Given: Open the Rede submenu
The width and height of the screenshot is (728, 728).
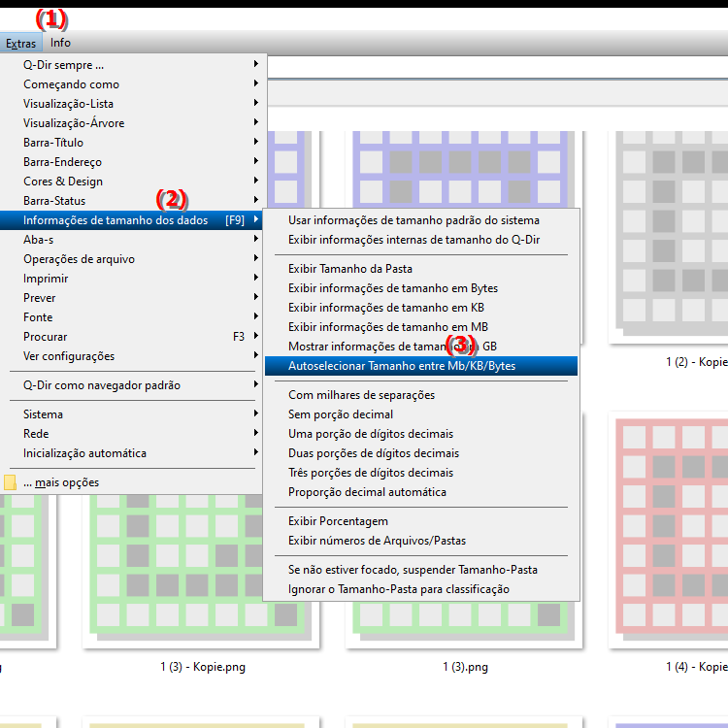Looking at the screenshot, I should [132, 434].
